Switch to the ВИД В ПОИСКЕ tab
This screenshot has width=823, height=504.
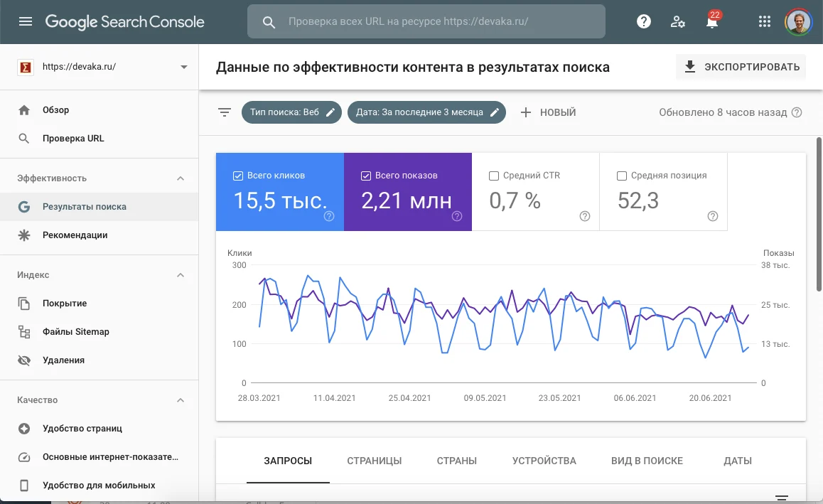click(647, 461)
